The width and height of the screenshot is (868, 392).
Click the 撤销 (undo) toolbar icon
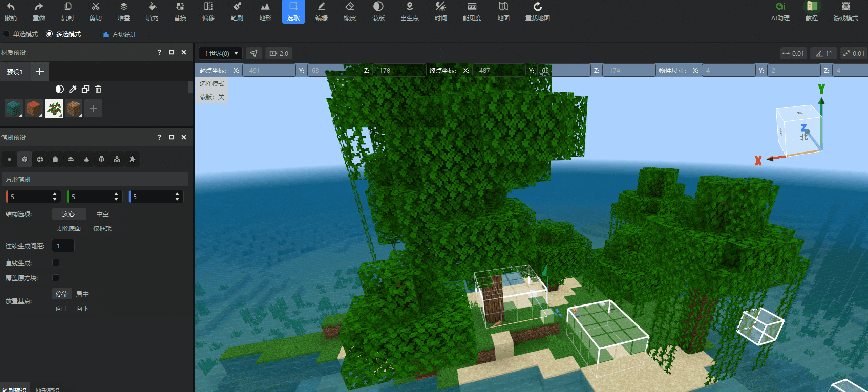tap(11, 11)
